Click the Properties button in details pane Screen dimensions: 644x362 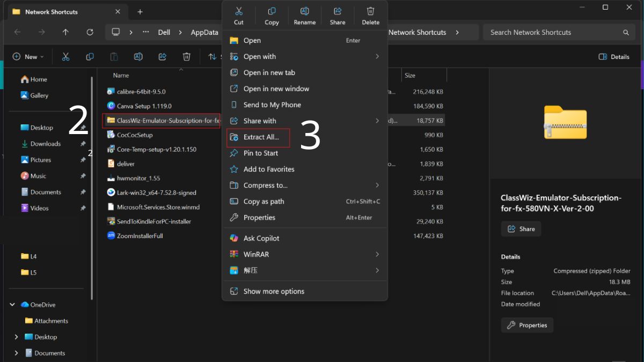click(x=527, y=325)
